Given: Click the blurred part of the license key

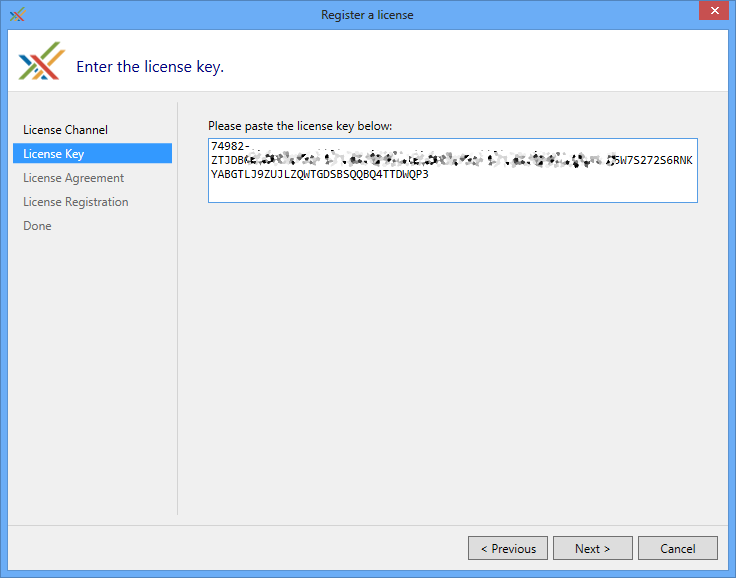Looking at the screenshot, I should 430,159.
